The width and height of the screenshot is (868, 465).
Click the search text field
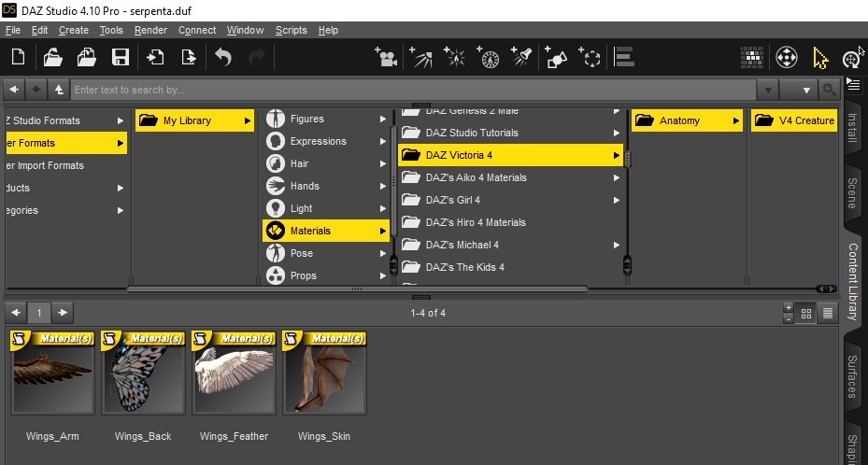pyautogui.click(x=413, y=90)
